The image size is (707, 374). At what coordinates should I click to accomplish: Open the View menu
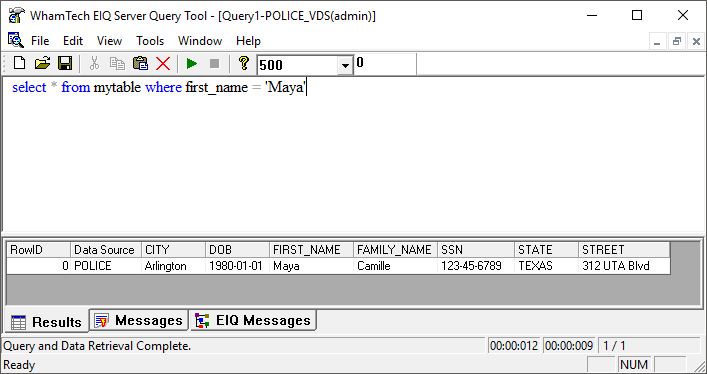[109, 41]
